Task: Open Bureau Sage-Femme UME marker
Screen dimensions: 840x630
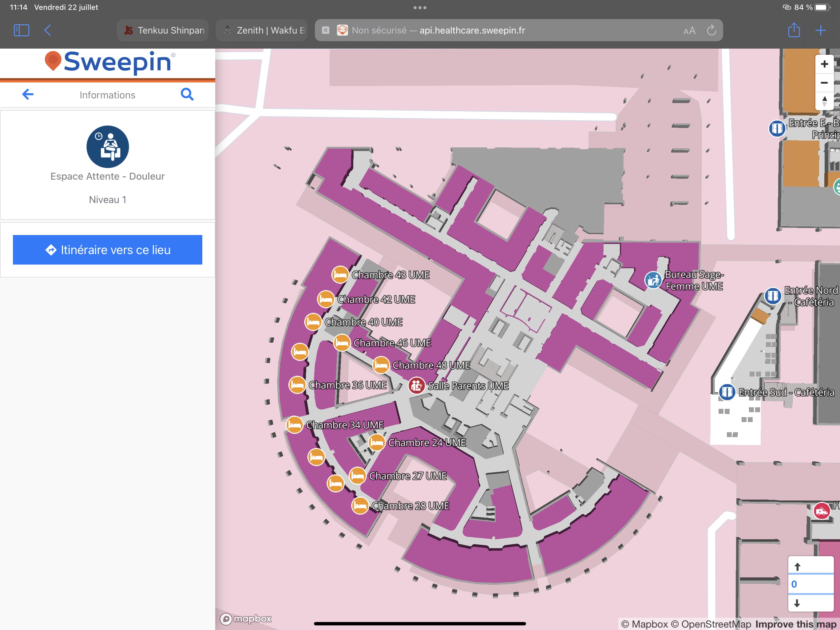Action: pos(653,280)
